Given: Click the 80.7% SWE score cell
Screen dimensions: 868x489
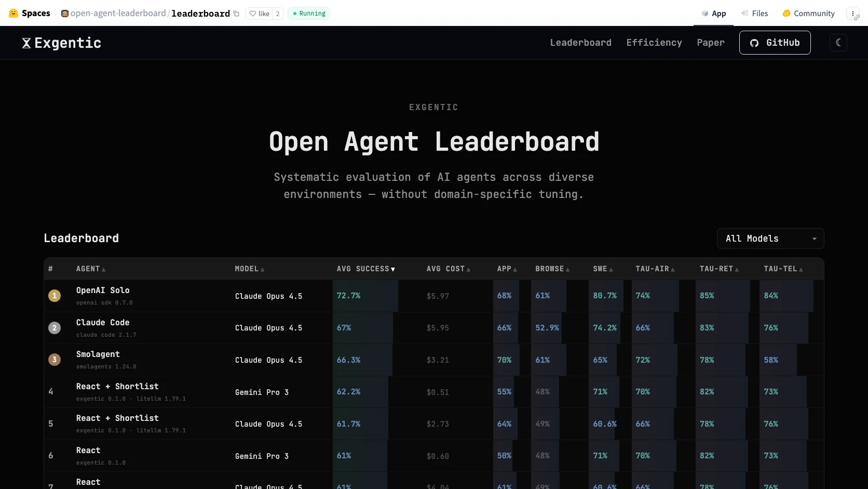Looking at the screenshot, I should (x=605, y=296).
